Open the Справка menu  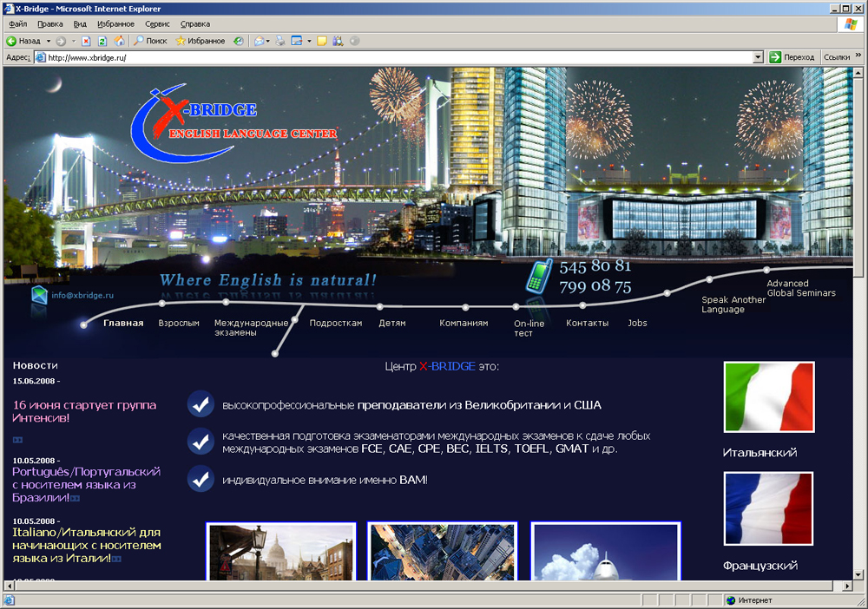[x=194, y=24]
